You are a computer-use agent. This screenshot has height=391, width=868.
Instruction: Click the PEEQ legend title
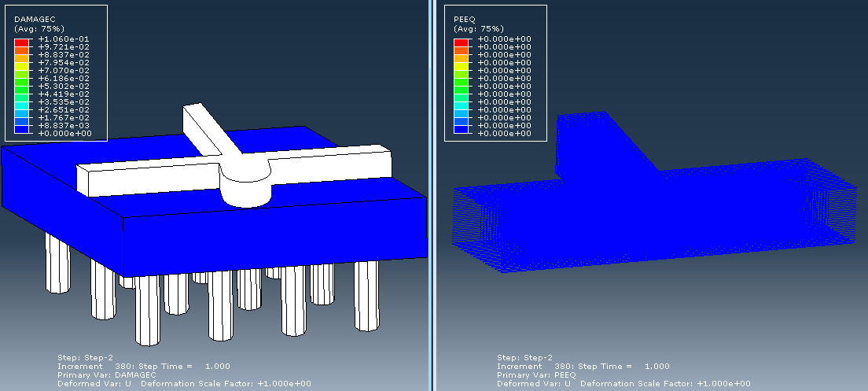pos(467,20)
